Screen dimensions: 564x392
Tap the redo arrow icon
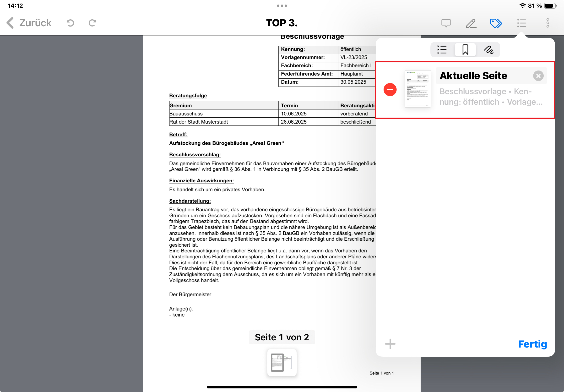click(x=92, y=23)
